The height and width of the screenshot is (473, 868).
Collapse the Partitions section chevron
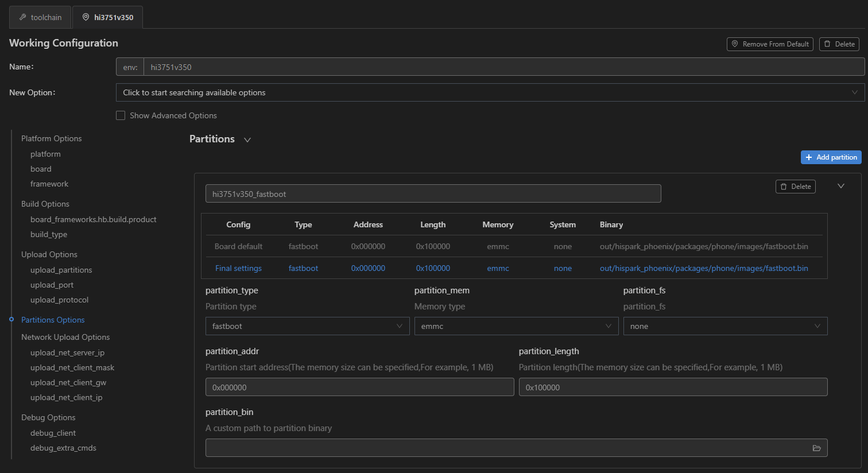click(x=247, y=139)
